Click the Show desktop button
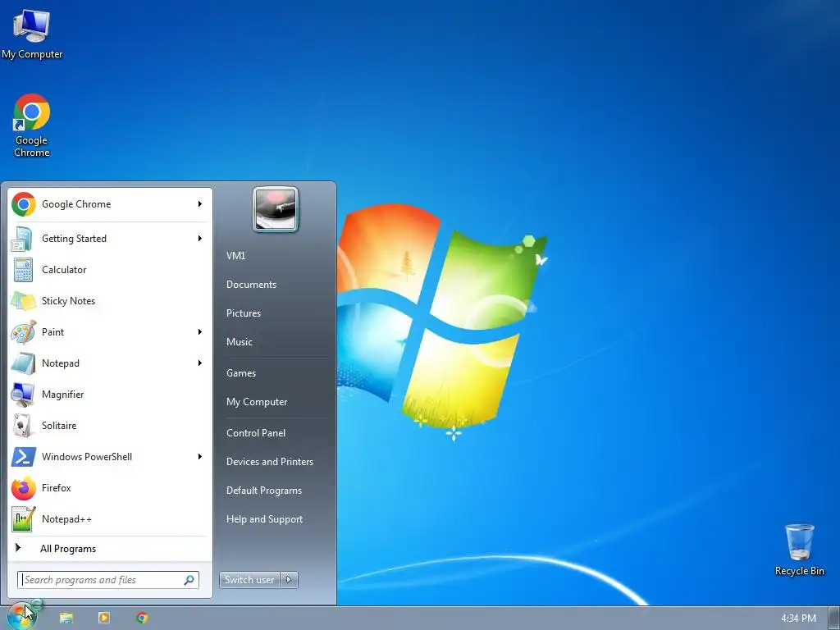840x630 pixels. point(834,619)
